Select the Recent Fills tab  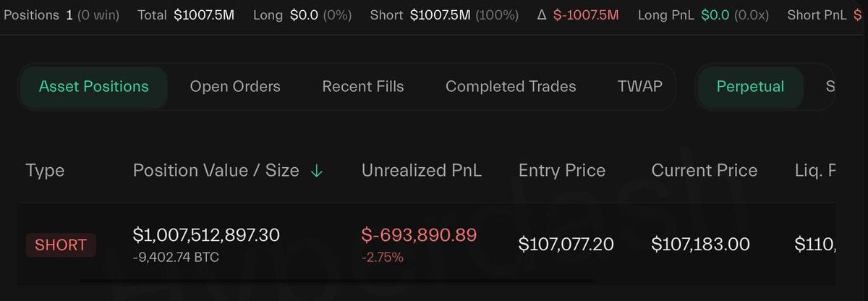[363, 87]
